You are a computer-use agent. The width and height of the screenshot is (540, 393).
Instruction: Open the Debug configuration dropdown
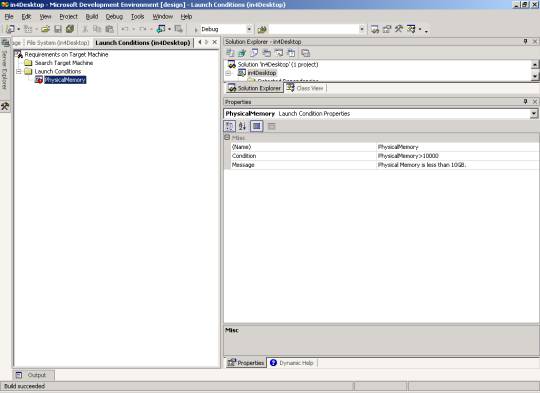(x=249, y=29)
